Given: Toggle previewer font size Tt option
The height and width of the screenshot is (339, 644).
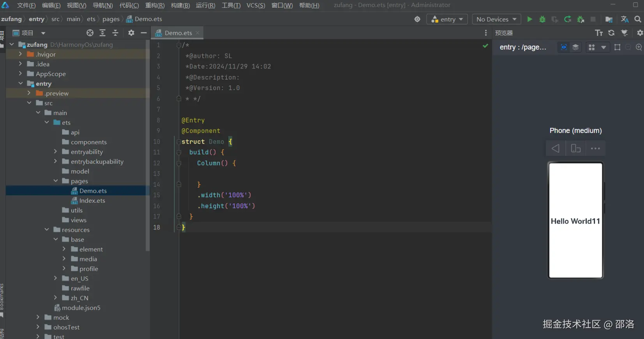Looking at the screenshot, I should pos(599,33).
